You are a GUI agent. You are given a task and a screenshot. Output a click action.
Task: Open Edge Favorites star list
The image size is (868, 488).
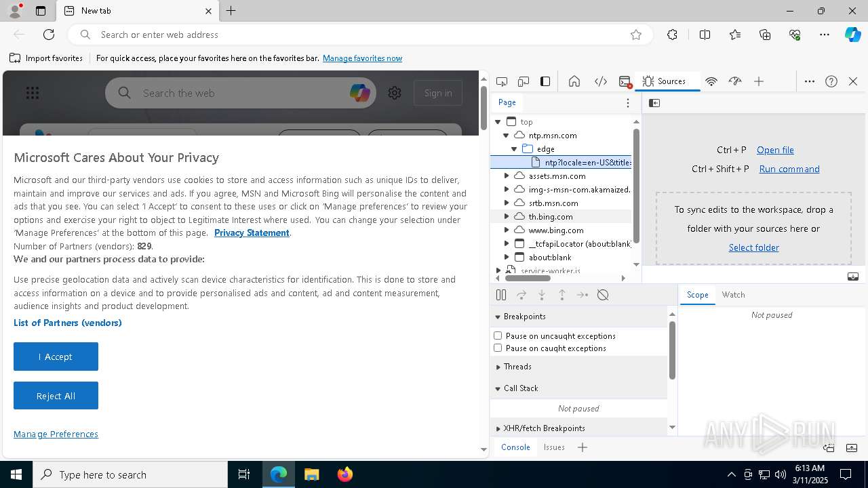point(735,35)
